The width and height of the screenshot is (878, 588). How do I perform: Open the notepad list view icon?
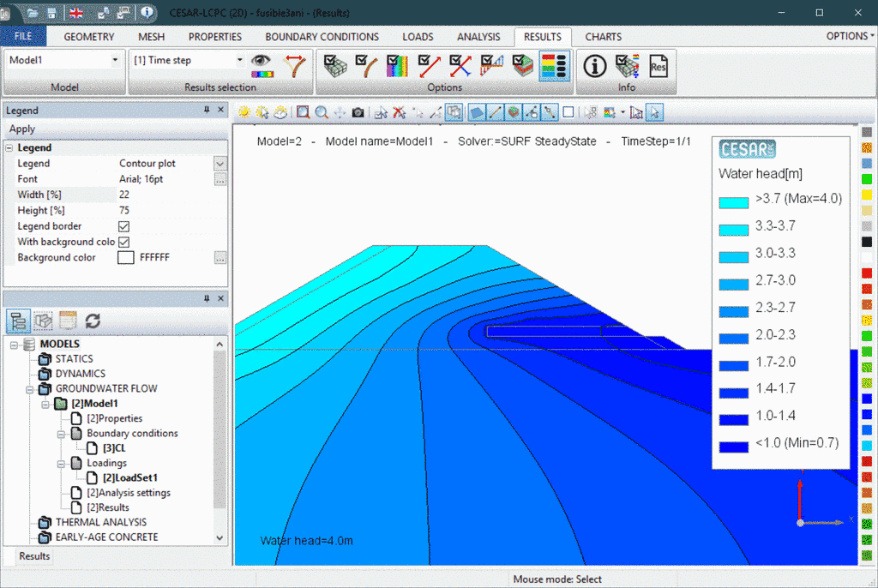68,321
